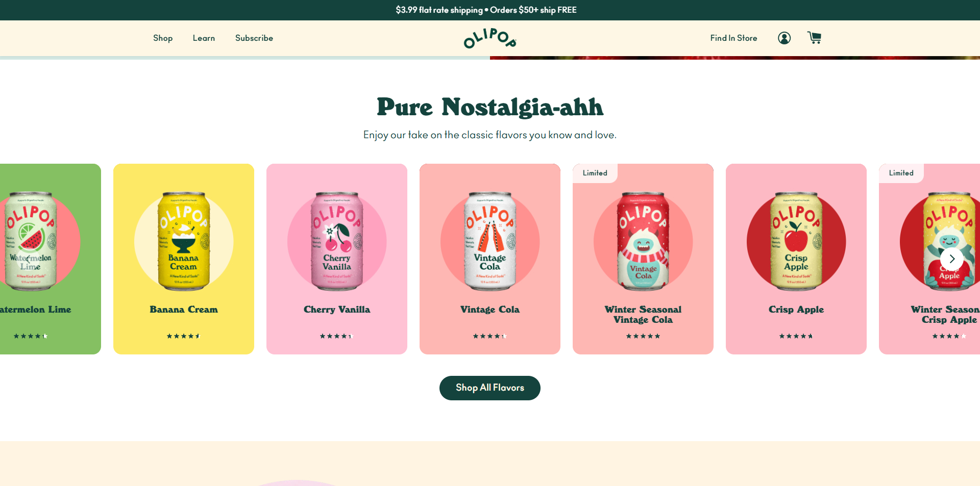Click the Banana Cream can image
This screenshot has height=486, width=980.
184,241
